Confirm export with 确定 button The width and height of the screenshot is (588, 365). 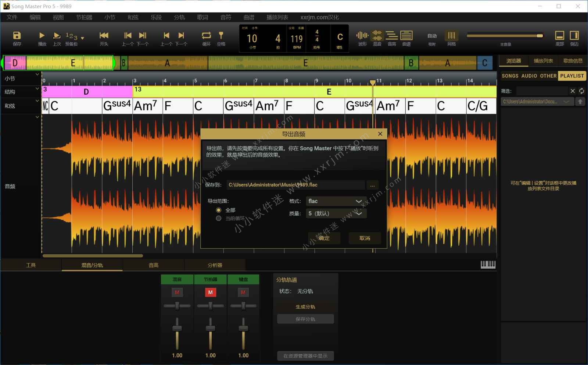coord(324,238)
